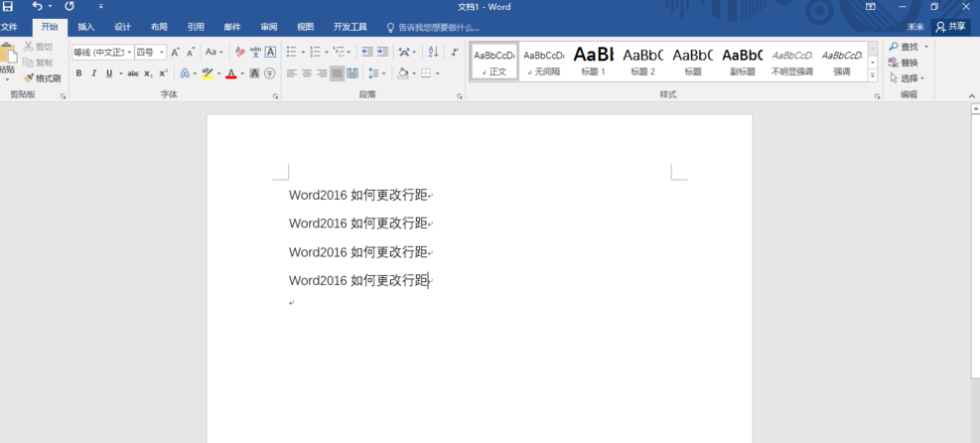
Task: Open the font name dropdown
Action: (129, 52)
